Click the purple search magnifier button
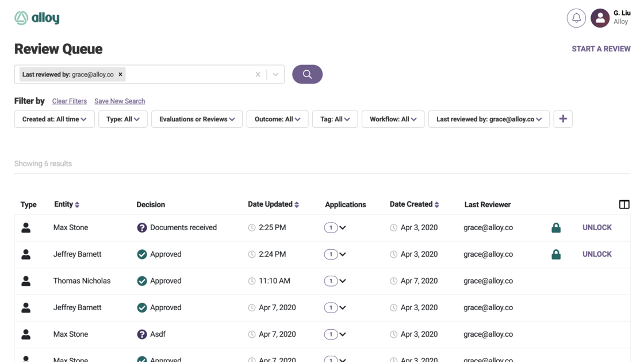Screen dimensions: 644x362 pyautogui.click(x=307, y=74)
